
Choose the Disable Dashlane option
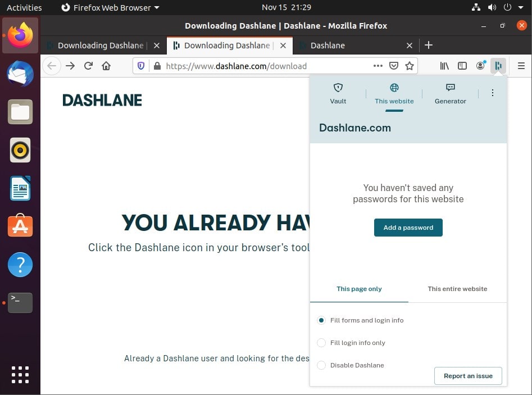click(322, 365)
